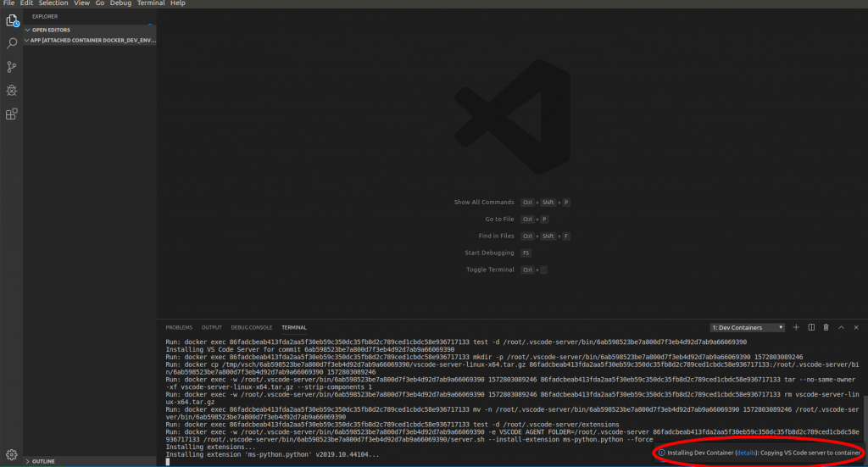The width and height of the screenshot is (868, 467).
Task: Kill terminal with the trash icon
Action: 826,327
